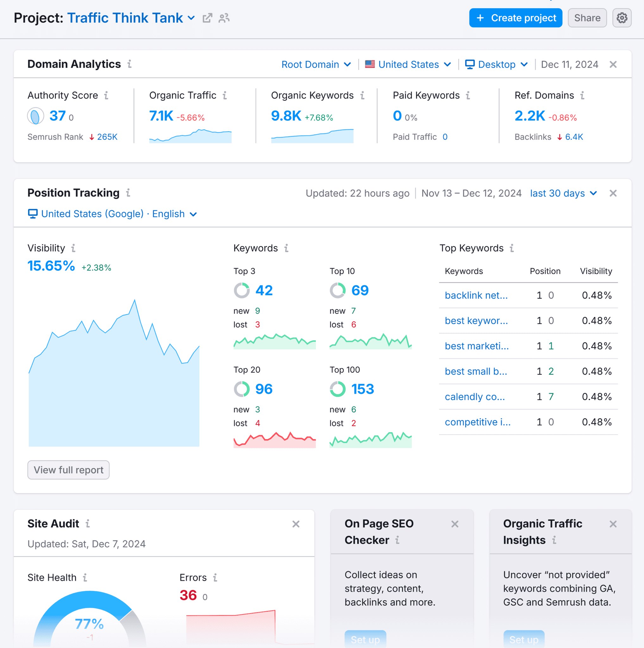Click info icon next to Authority Score

point(106,95)
